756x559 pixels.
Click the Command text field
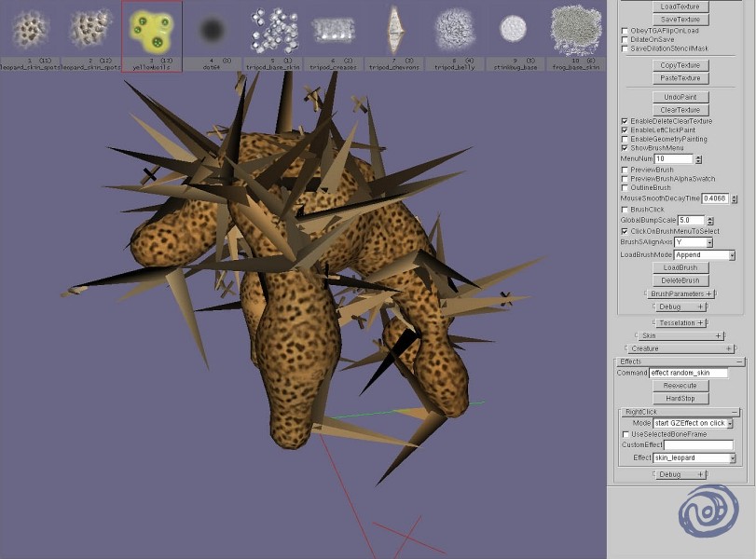pyautogui.click(x=689, y=373)
